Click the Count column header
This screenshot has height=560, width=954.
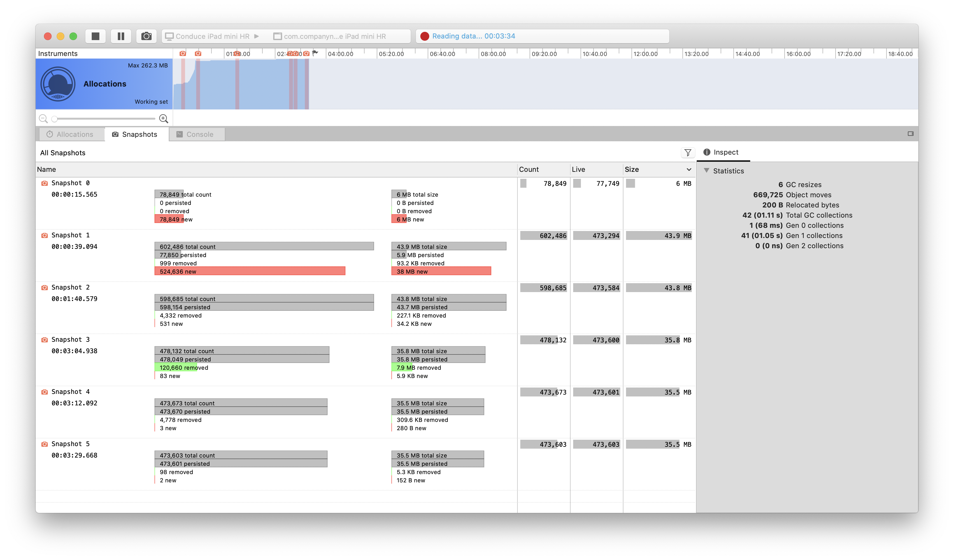pyautogui.click(x=529, y=170)
